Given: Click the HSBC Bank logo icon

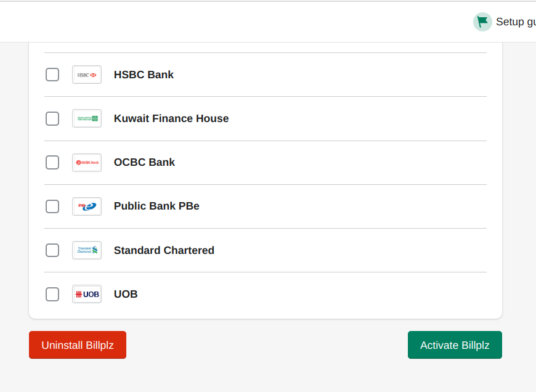Looking at the screenshot, I should pos(87,75).
